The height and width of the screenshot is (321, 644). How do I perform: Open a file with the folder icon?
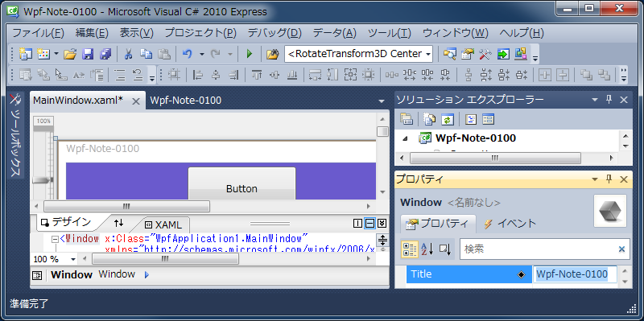(71, 54)
